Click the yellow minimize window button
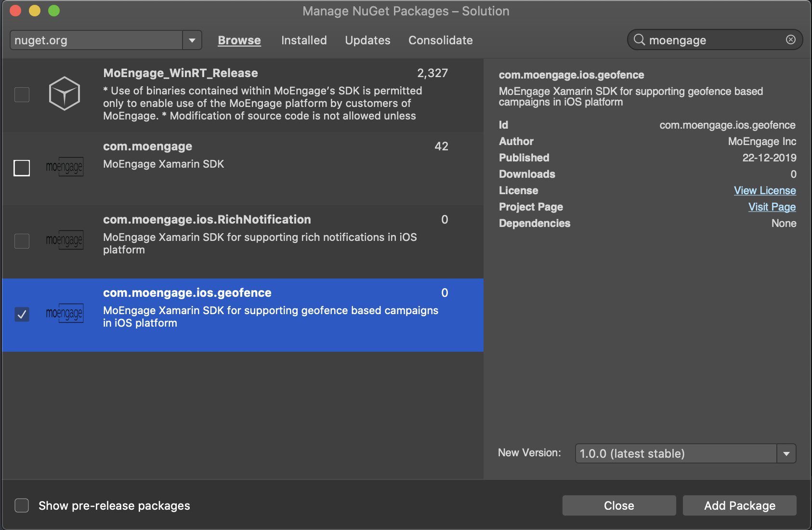The width and height of the screenshot is (812, 530). coord(35,11)
